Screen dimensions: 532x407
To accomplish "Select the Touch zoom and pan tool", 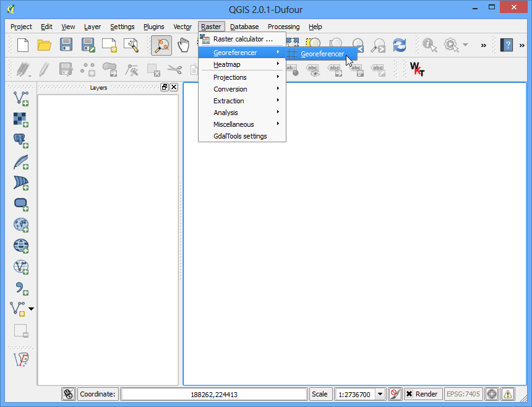I will click(161, 45).
